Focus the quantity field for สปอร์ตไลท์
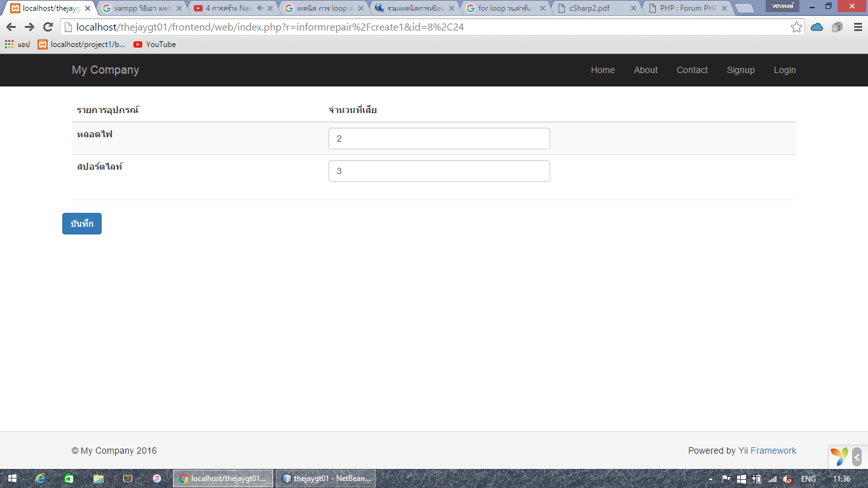 pyautogui.click(x=439, y=171)
